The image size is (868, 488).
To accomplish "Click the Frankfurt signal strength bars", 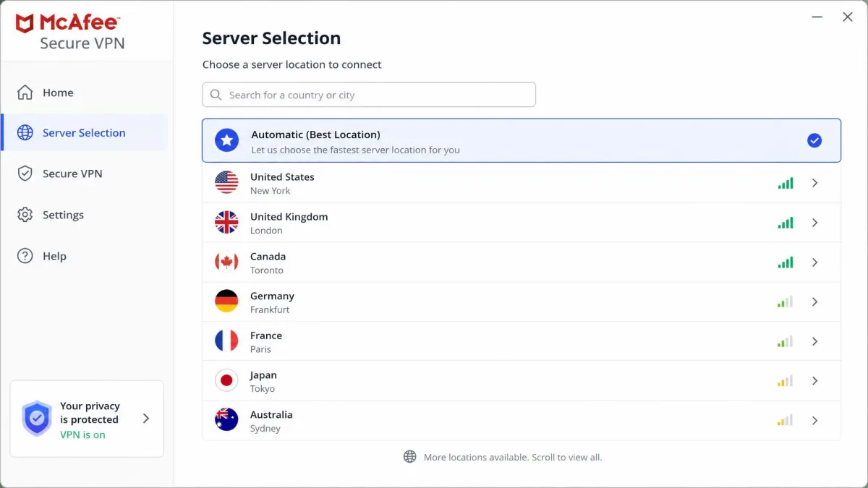I will pos(786,301).
